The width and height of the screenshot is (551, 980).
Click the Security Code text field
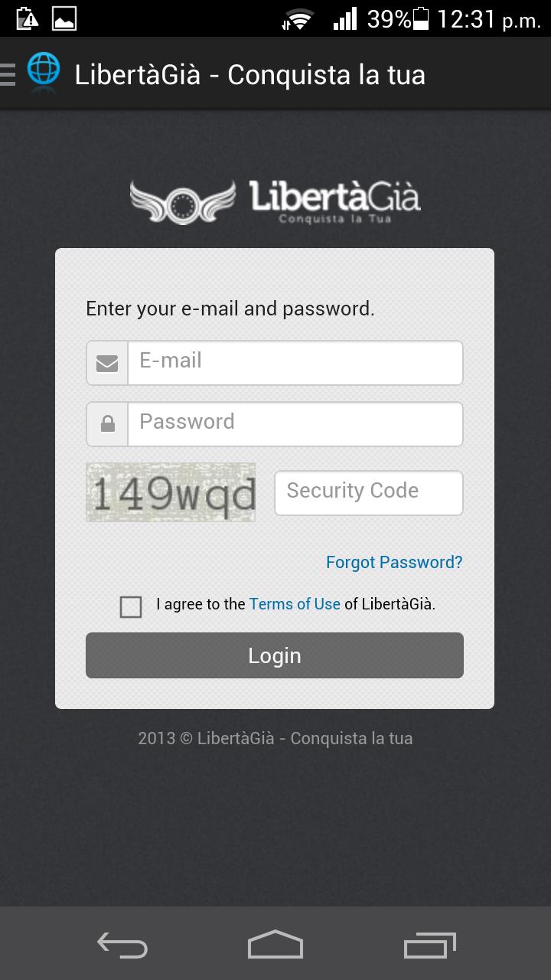coord(369,492)
